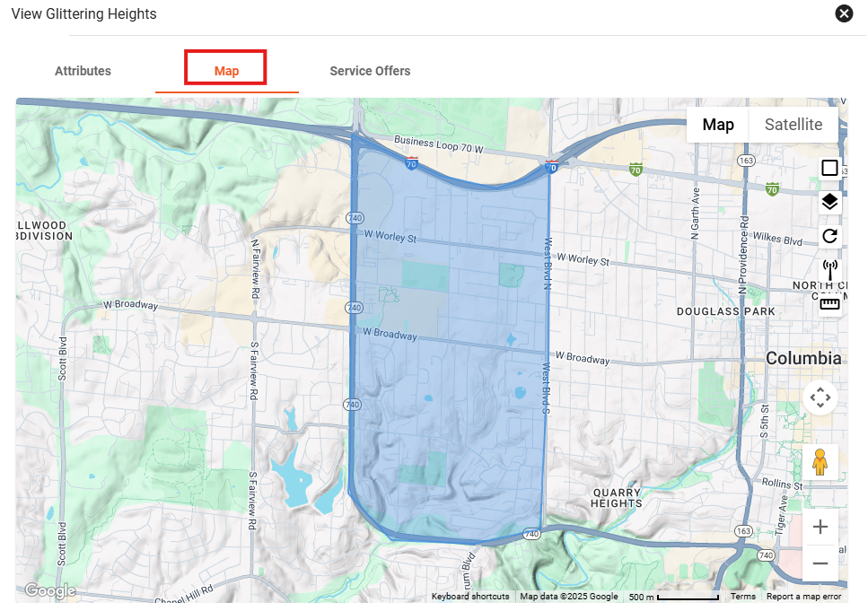
Task: Select the Map tab
Action: click(x=226, y=71)
